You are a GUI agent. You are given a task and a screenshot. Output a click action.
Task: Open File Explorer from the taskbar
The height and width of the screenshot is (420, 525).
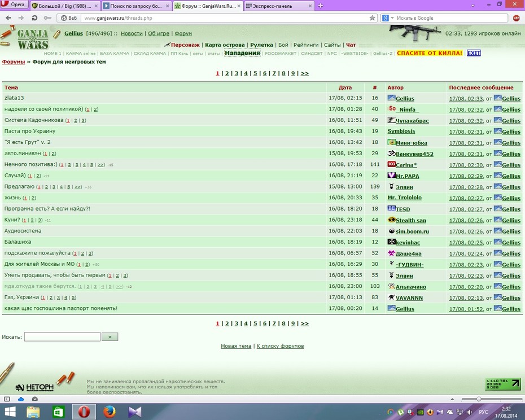click(33, 412)
